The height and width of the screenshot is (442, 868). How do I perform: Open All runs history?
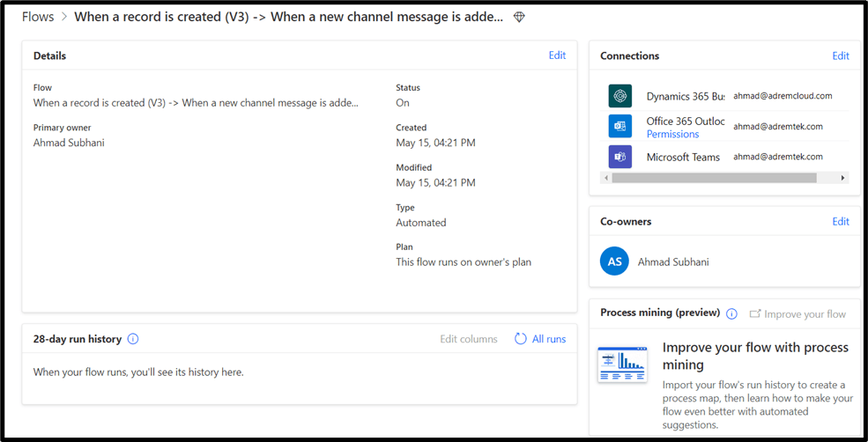549,339
